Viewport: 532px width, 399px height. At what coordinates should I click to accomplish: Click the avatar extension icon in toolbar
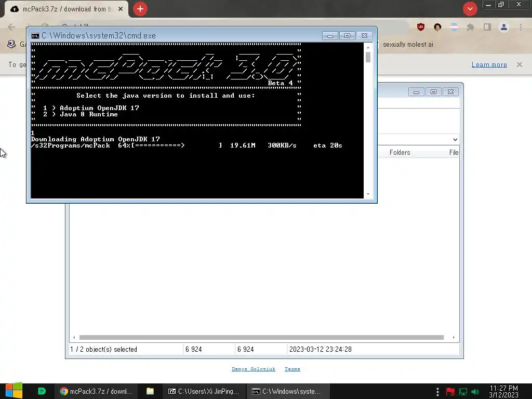point(437,27)
